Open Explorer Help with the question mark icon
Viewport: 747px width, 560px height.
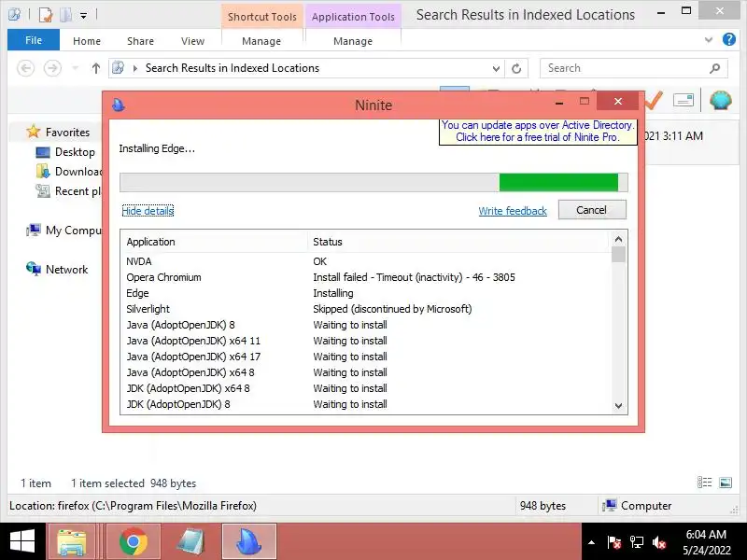click(x=729, y=39)
